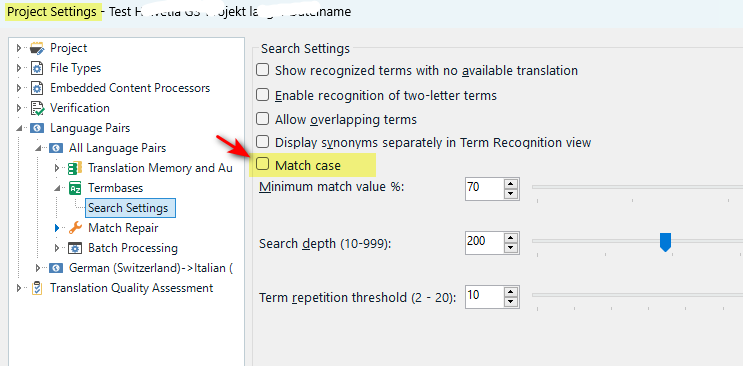Enable the Match case checkbox
The width and height of the screenshot is (743, 366).
[x=263, y=165]
